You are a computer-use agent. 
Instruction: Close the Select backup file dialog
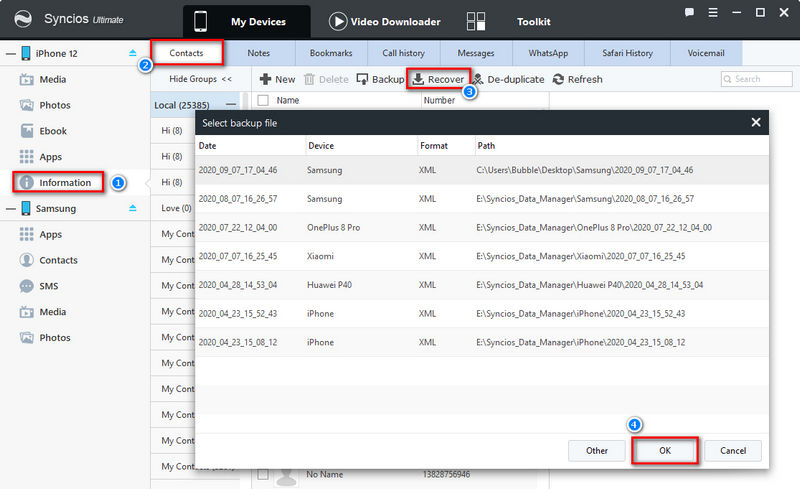coord(756,123)
